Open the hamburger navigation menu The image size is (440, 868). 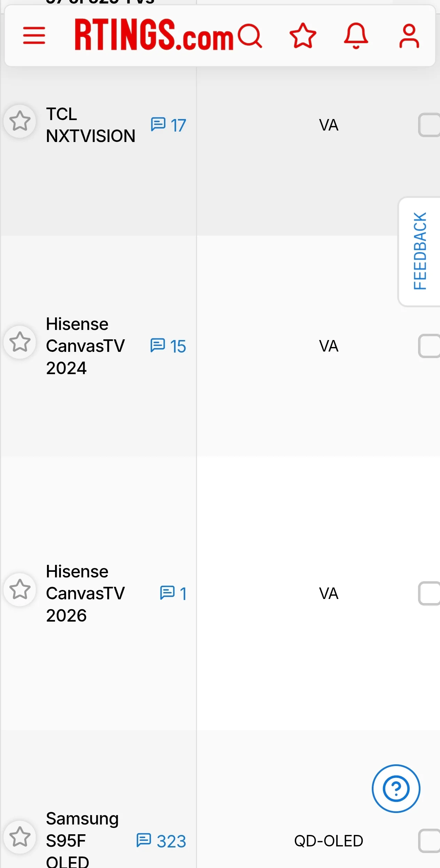click(x=34, y=35)
